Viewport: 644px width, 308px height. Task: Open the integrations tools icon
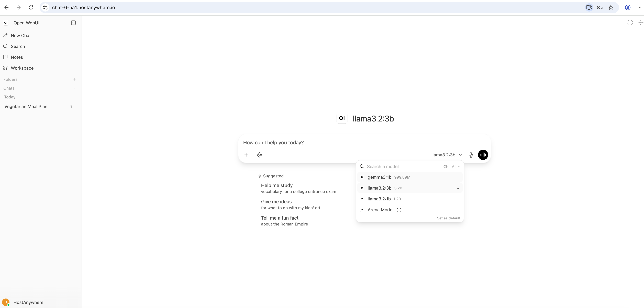click(259, 155)
